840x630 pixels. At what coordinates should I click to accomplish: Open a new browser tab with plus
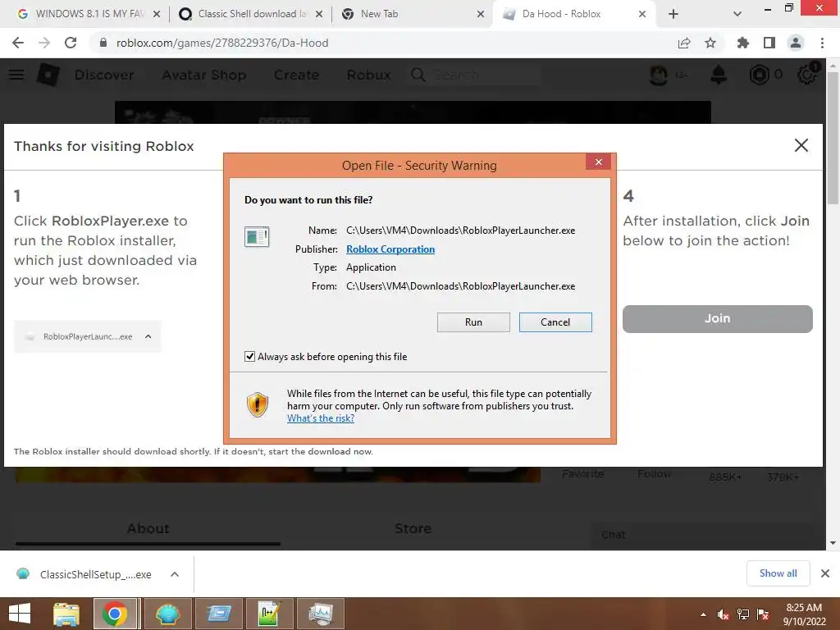point(673,14)
